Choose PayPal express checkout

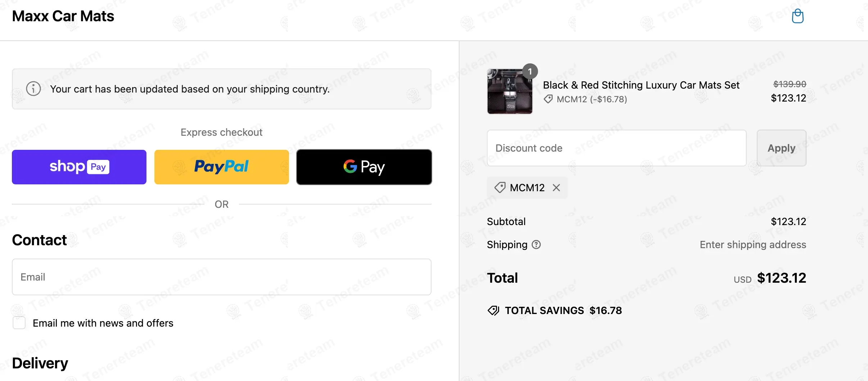click(221, 167)
